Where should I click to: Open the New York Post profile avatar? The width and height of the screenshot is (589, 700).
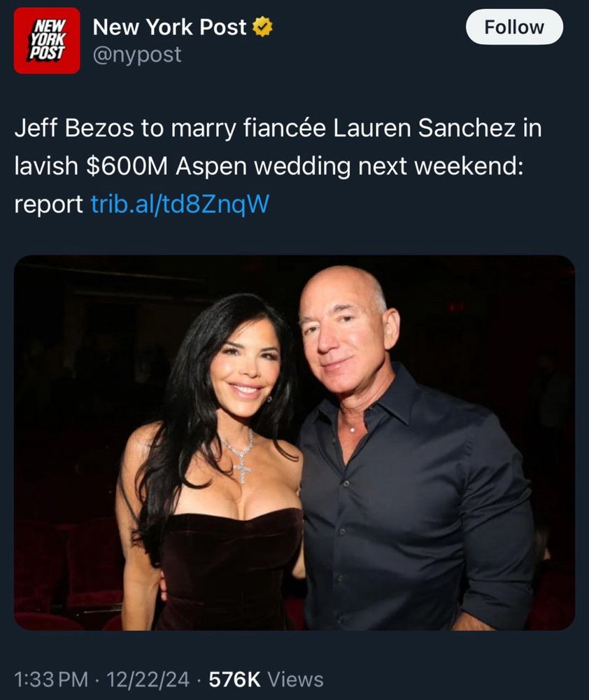click(47, 41)
